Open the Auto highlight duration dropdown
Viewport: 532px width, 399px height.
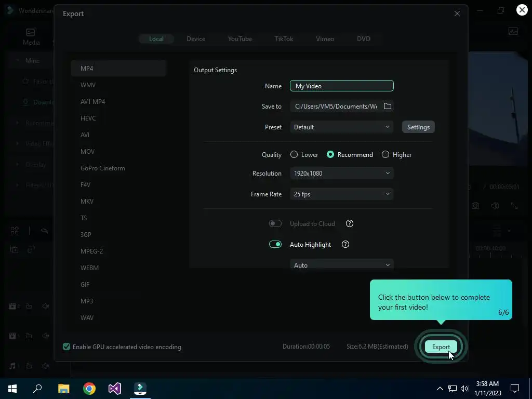point(342,264)
